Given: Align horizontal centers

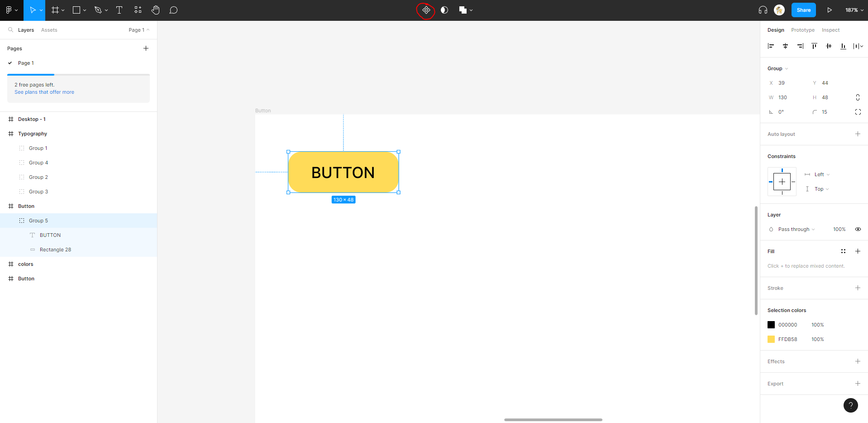Looking at the screenshot, I should click(786, 46).
